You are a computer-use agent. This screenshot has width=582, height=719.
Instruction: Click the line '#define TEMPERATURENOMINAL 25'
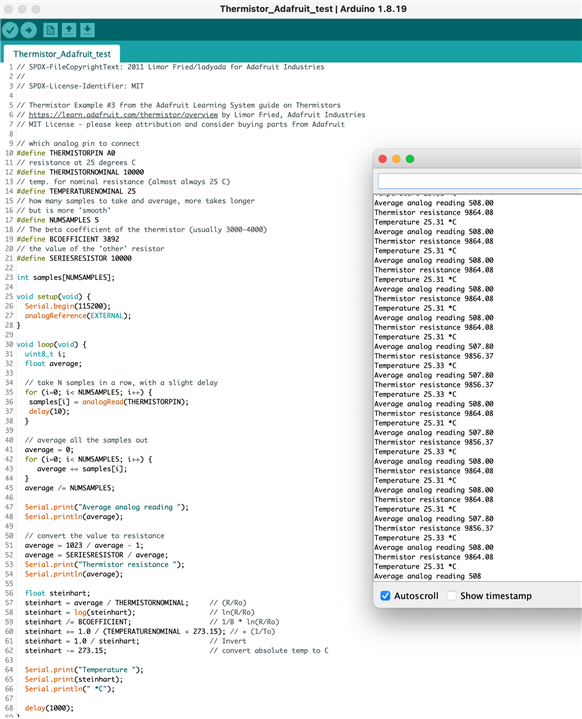click(76, 191)
